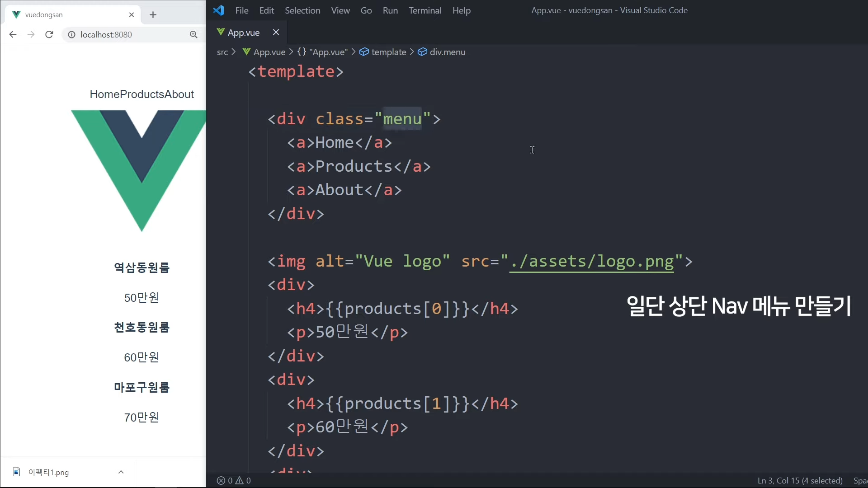Open the Terminal menu

point(425,10)
